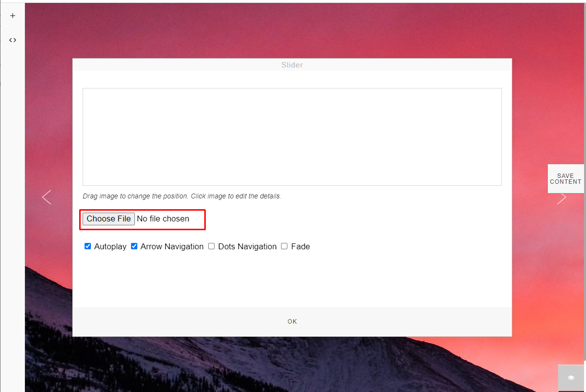Screen dimensions: 586x392
Task: Click the Slider dialog title bar
Action: (292, 65)
